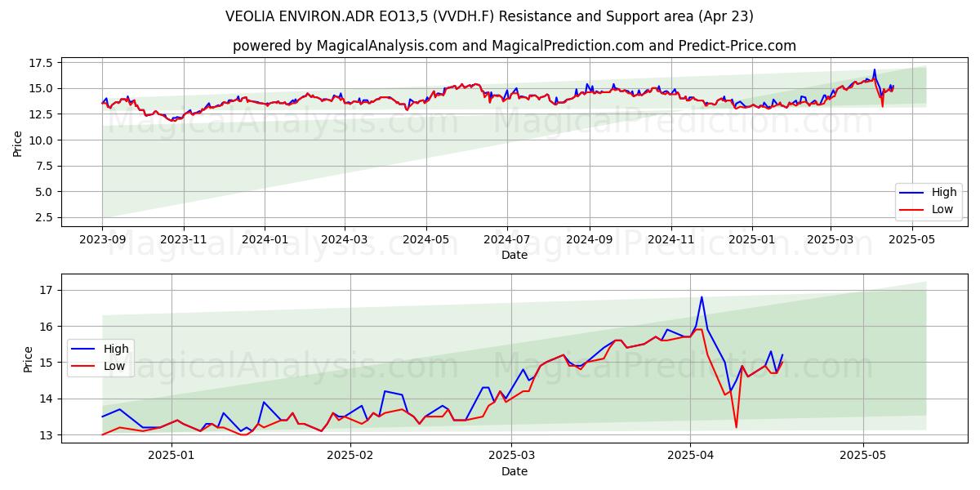
Task: Click top chart x-axis label 2023-09
Action: (x=102, y=240)
